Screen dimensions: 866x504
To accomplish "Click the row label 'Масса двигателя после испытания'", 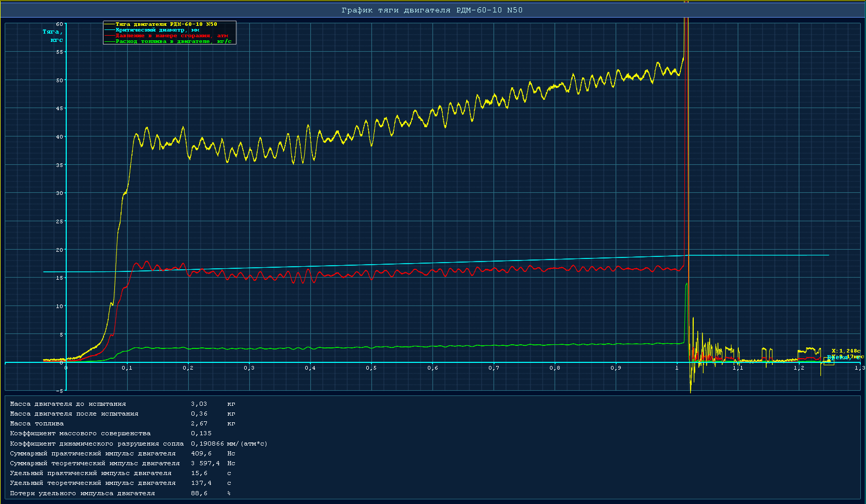I will [x=74, y=414].
